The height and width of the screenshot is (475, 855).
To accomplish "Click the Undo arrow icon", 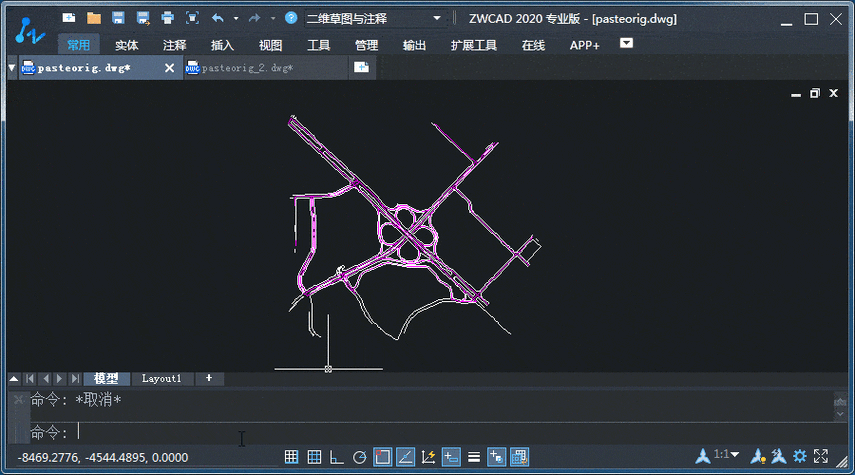I will [x=218, y=18].
